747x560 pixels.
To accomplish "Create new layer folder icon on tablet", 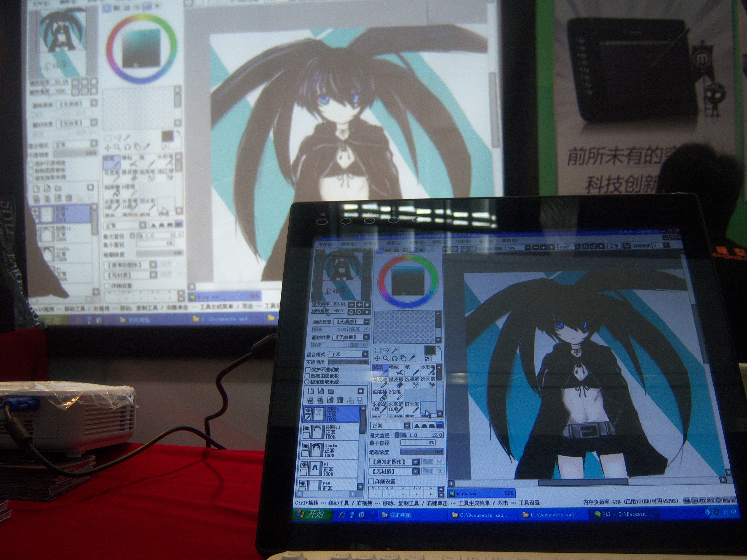I will (331, 391).
